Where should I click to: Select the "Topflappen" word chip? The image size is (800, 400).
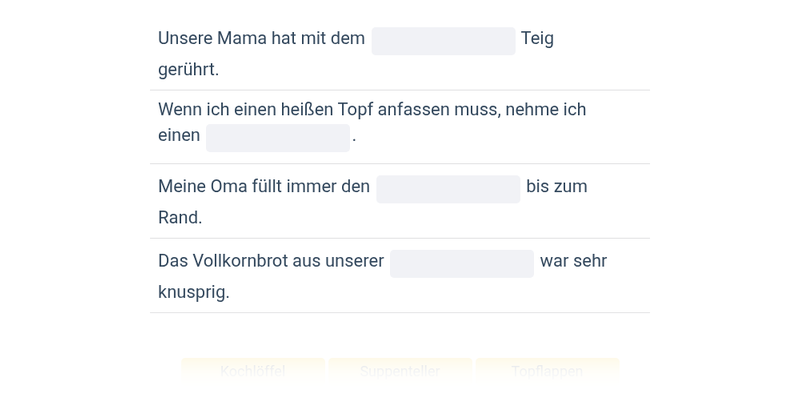click(547, 371)
